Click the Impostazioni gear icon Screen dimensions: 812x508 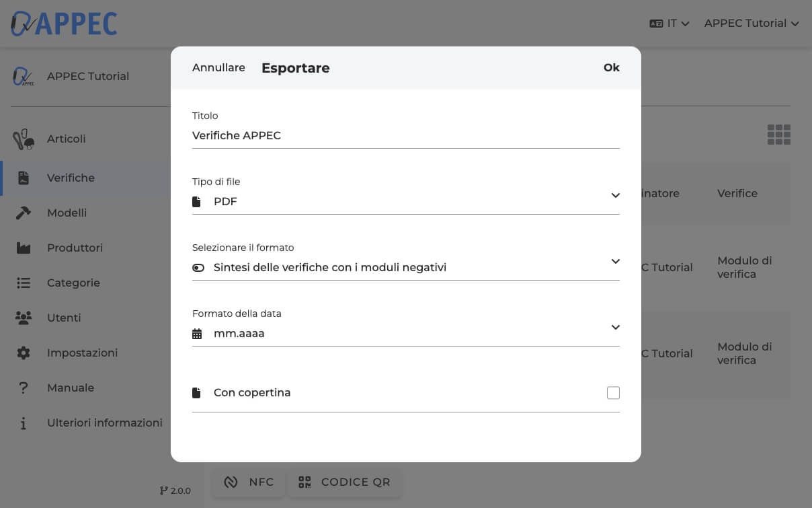click(24, 353)
